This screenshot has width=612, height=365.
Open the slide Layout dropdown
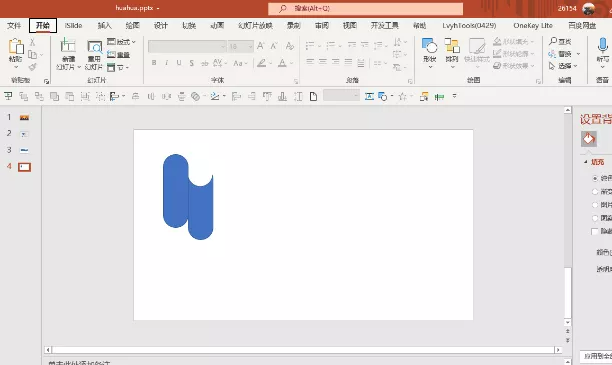point(121,42)
